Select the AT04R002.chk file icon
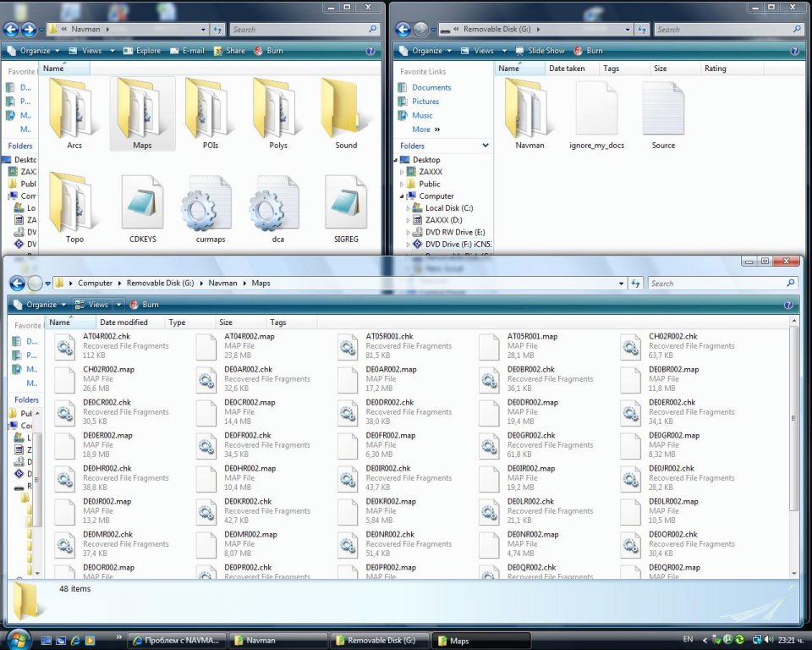 pos(65,346)
